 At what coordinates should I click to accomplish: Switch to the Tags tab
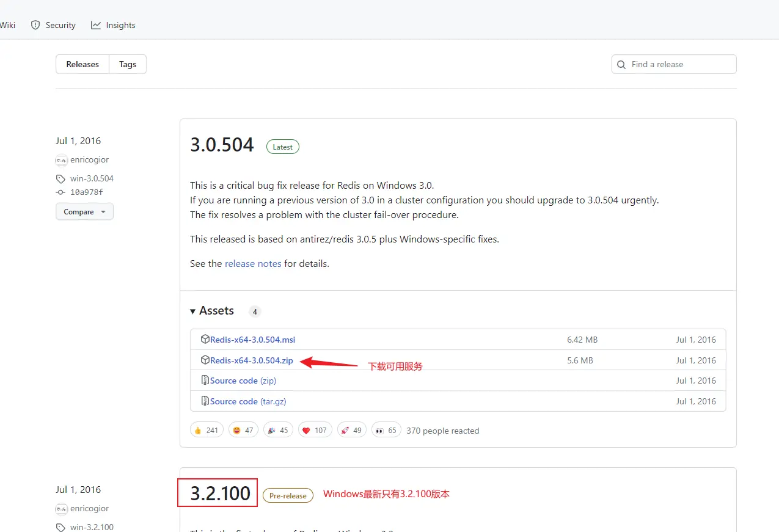click(x=128, y=64)
